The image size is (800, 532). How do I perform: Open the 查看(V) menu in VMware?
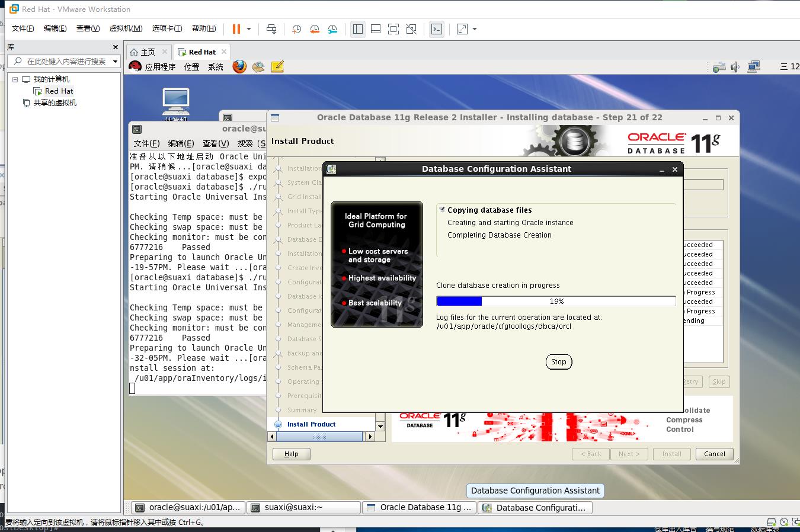point(88,28)
